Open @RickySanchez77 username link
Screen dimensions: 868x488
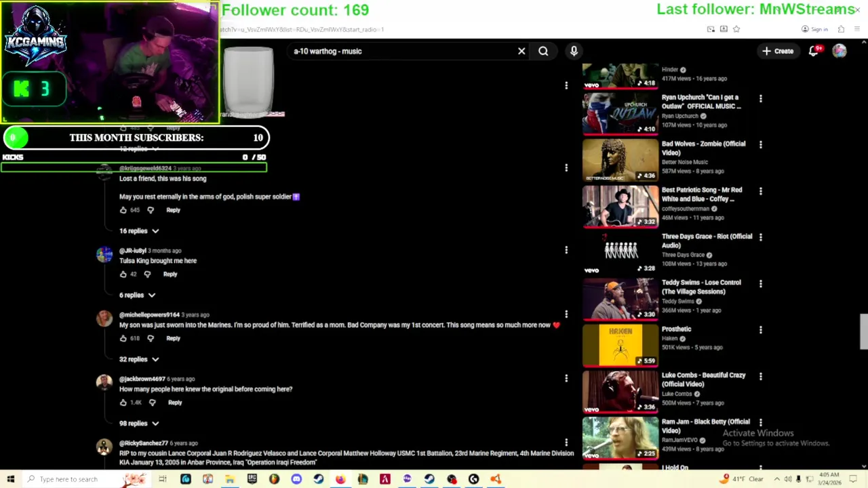point(144,443)
